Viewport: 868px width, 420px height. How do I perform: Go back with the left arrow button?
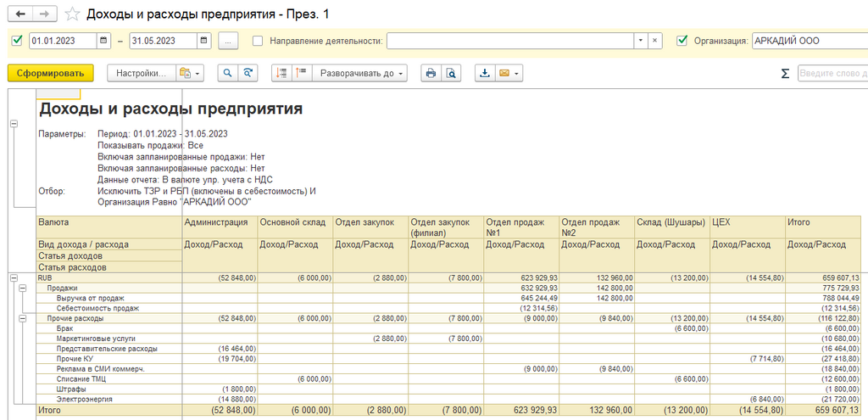tap(21, 14)
